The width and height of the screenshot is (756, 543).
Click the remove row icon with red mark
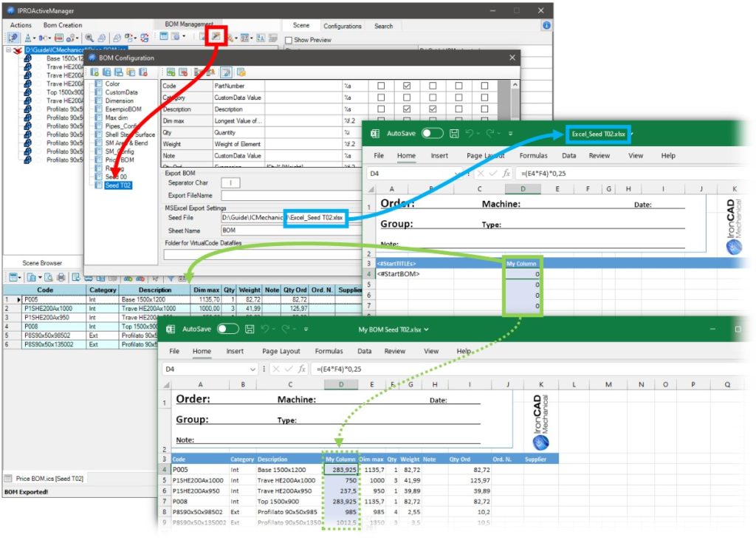pos(183,72)
